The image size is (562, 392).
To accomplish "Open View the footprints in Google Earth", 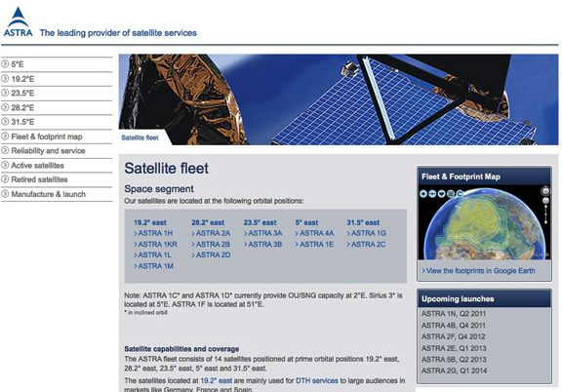I will (x=478, y=271).
